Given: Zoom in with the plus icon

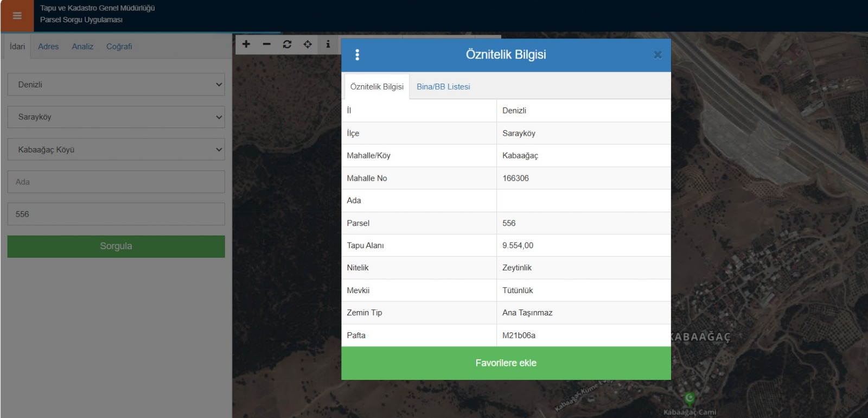Looking at the screenshot, I should pyautogui.click(x=246, y=44).
